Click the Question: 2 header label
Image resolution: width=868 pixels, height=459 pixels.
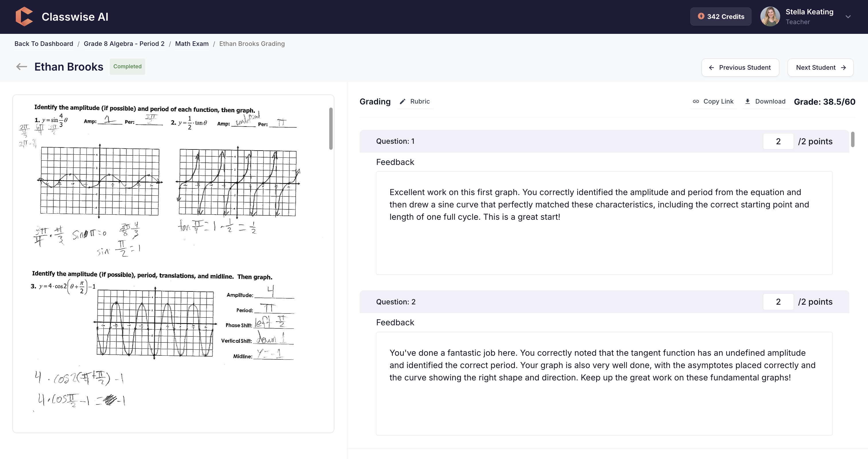tap(396, 302)
